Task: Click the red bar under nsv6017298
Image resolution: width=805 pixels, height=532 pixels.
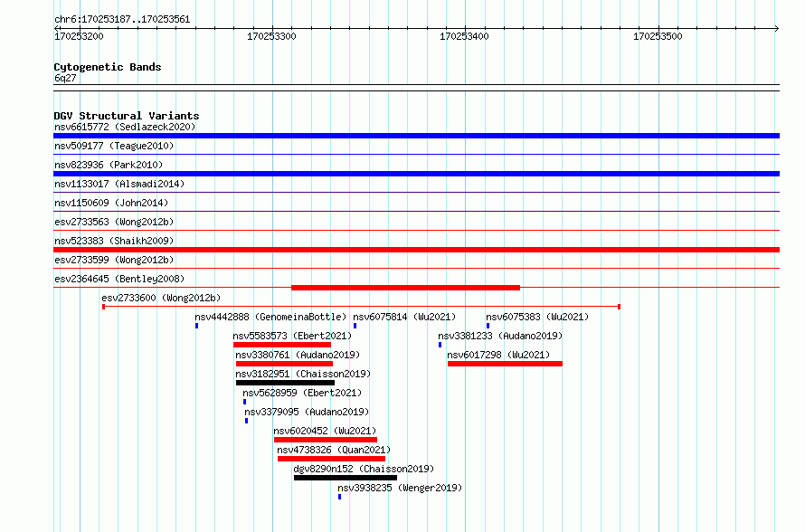Action: tap(506, 364)
